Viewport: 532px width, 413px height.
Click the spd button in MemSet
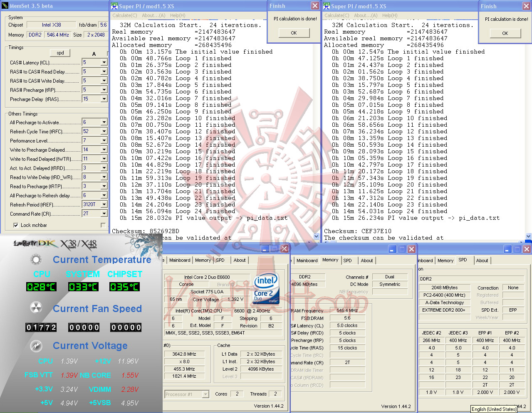(60, 53)
